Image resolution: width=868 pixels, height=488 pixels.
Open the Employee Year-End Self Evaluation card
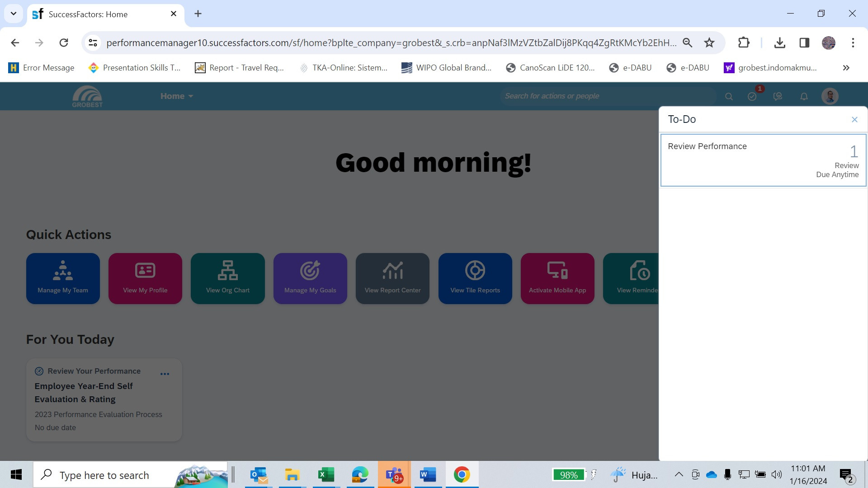[x=84, y=392]
